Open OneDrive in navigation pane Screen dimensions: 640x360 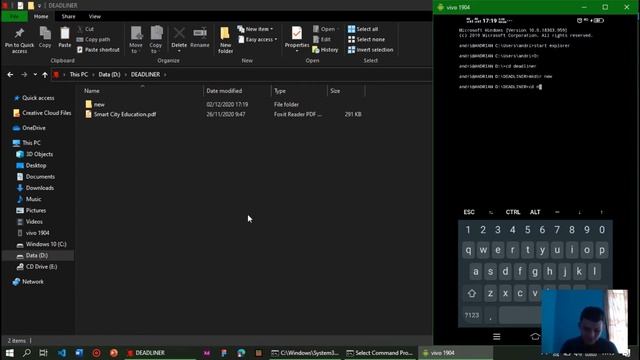[x=29, y=128]
